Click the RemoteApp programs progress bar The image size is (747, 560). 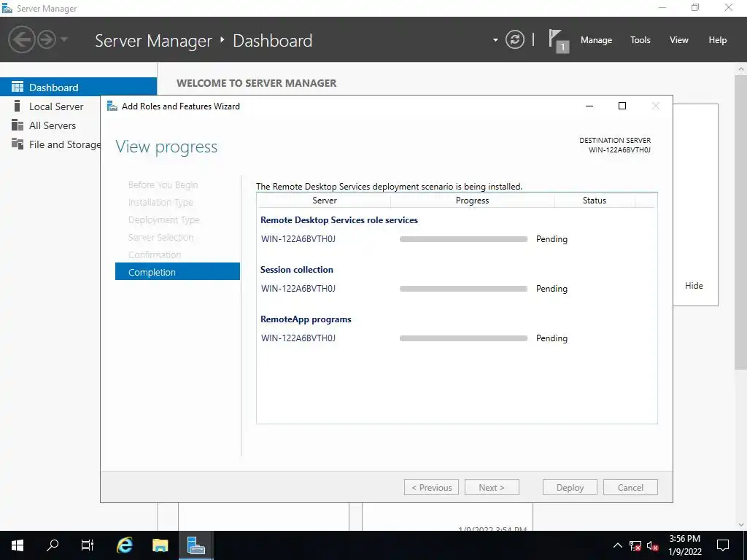463,338
